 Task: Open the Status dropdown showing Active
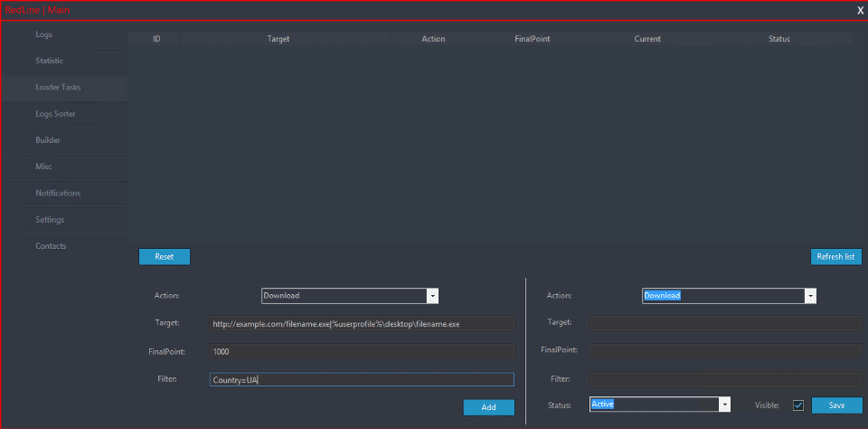(724, 405)
